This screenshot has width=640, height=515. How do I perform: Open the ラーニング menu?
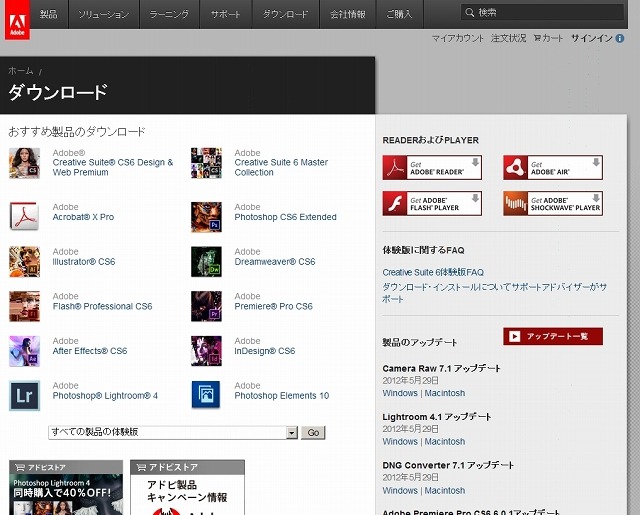[169, 14]
